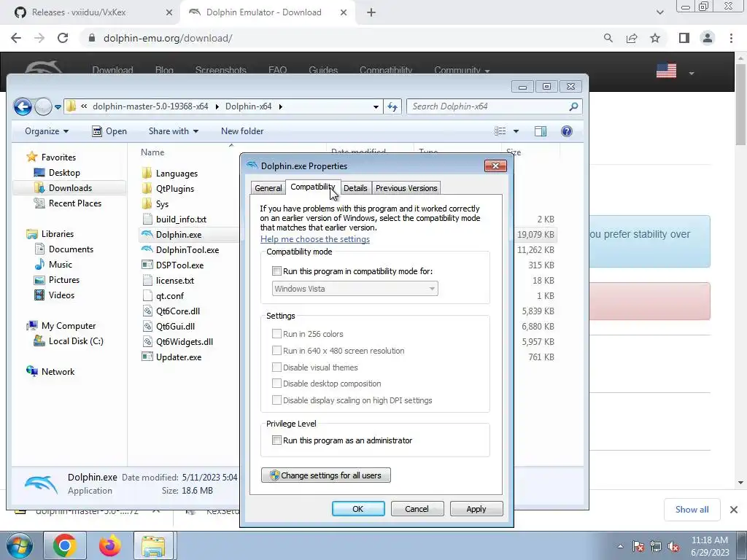Screen dimensions: 747x560
Task: Open Chrome's share page icon
Action: [x=632, y=38]
